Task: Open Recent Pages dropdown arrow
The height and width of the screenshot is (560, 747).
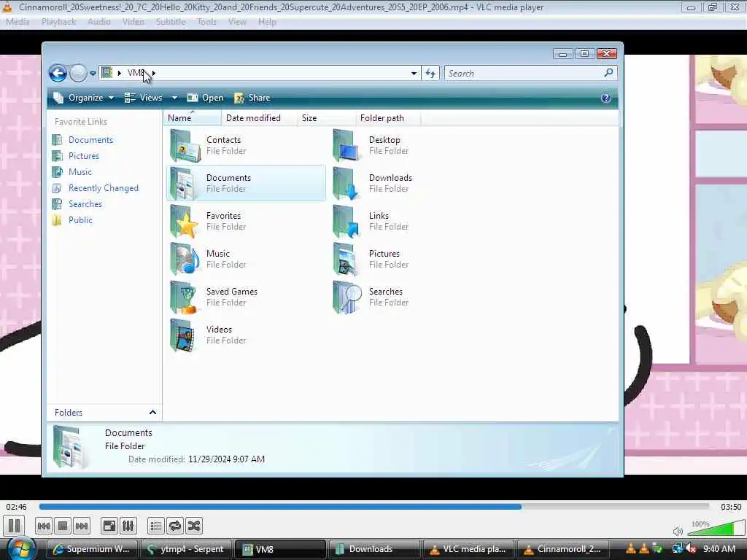Action: pos(93,74)
